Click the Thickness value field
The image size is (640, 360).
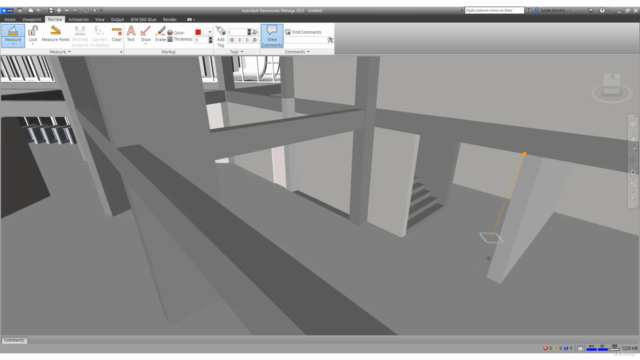pos(201,40)
